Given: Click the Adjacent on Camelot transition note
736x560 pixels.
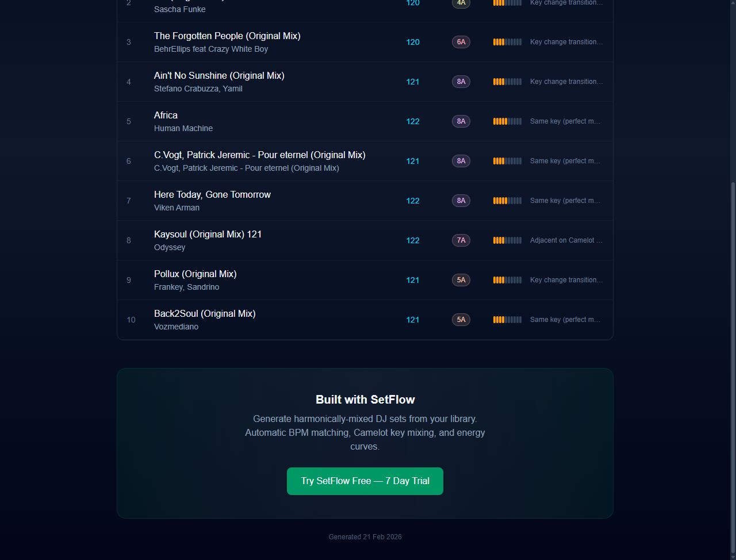Looking at the screenshot, I should coord(566,240).
